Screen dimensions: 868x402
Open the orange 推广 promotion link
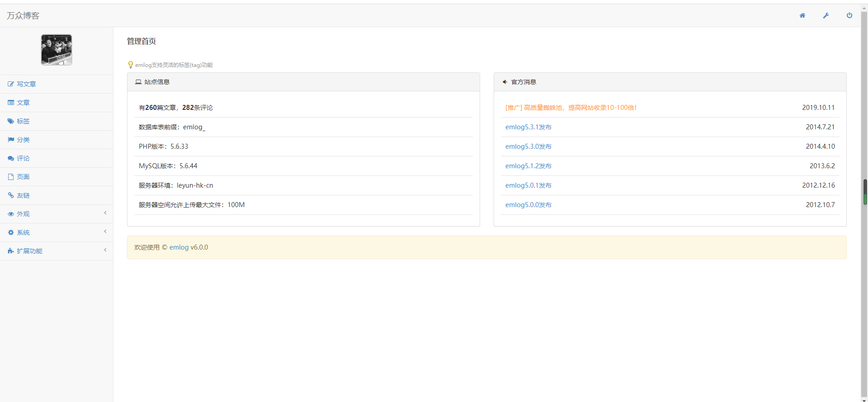tap(571, 108)
